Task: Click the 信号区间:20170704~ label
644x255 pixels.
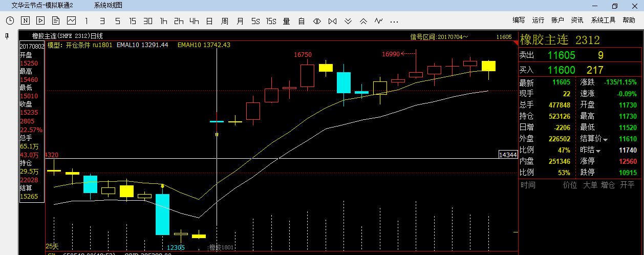Action: 439,37
